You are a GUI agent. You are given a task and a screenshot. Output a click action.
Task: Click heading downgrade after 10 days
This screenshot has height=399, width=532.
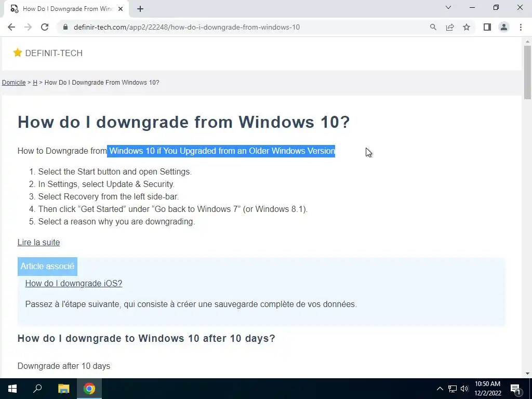pos(146,338)
